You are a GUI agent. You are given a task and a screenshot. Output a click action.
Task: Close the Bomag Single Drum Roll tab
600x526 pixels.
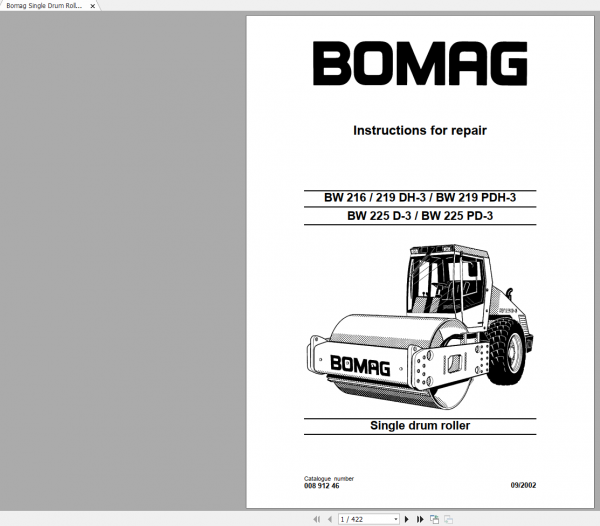[93, 6]
